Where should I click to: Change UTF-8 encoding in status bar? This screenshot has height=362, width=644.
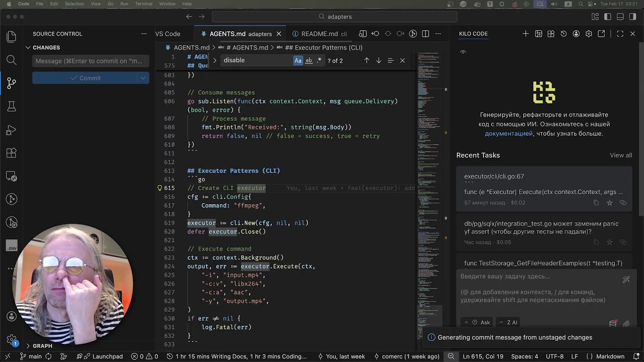point(554,356)
